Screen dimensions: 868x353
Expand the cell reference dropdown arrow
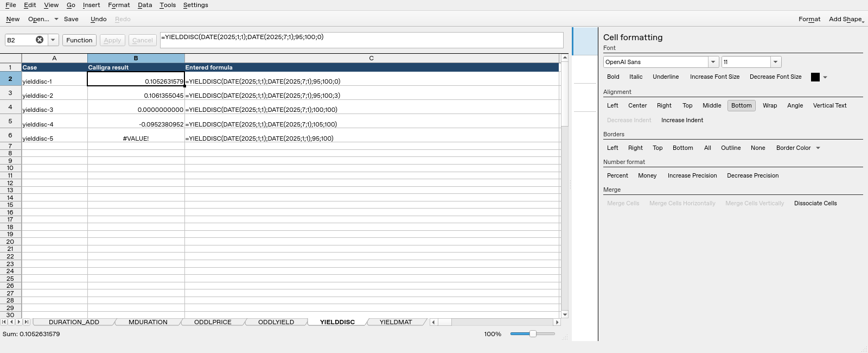point(53,40)
